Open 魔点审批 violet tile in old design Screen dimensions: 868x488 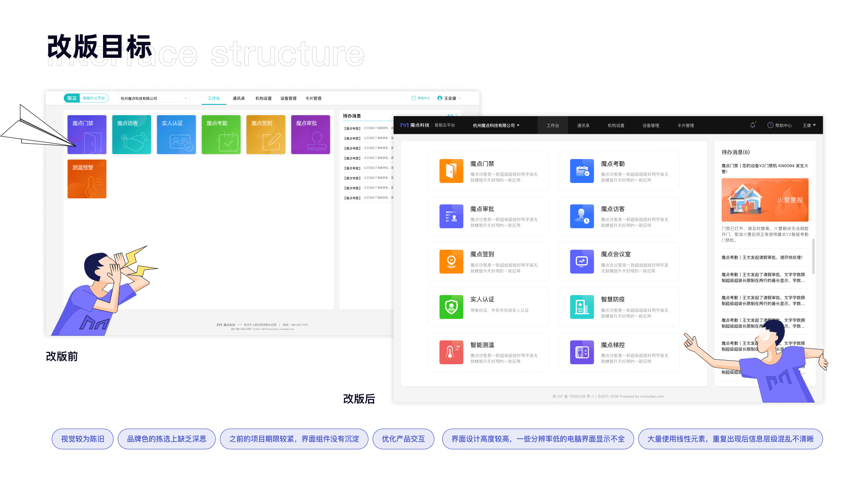pyautogui.click(x=310, y=135)
